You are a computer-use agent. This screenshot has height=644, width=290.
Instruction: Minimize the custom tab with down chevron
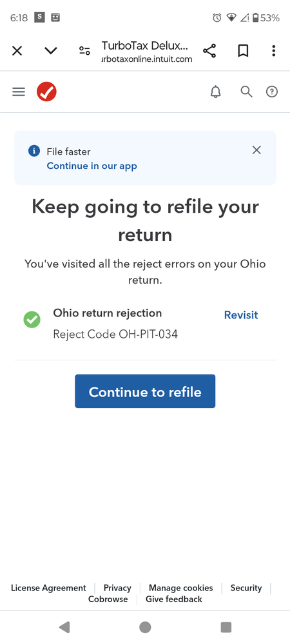point(51,51)
